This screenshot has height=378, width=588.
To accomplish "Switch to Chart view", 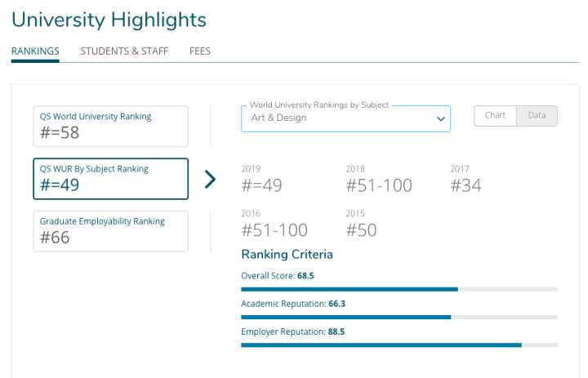I will pyautogui.click(x=495, y=115).
